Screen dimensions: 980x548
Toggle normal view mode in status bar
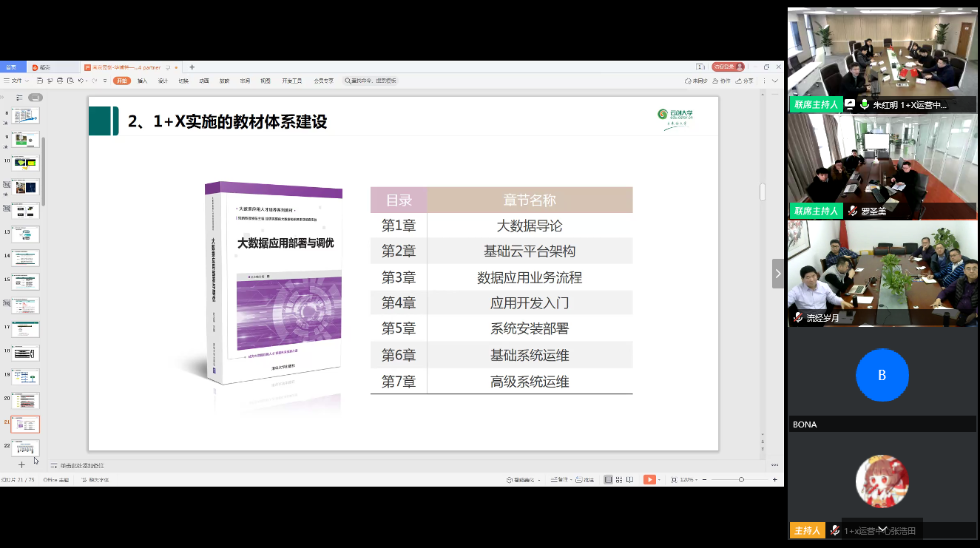pos(608,480)
